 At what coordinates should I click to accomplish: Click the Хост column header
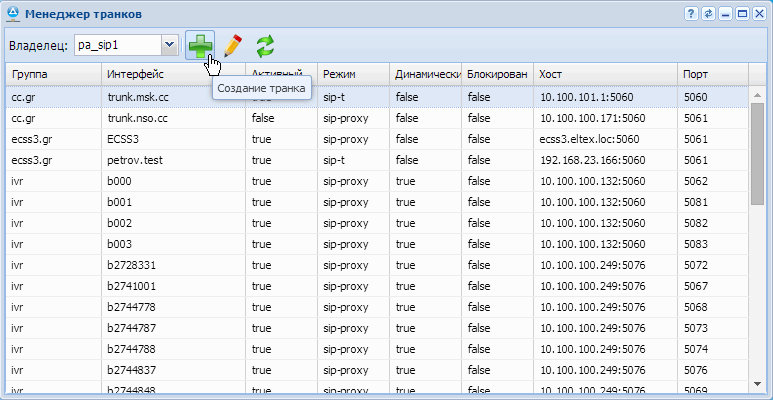(x=604, y=75)
